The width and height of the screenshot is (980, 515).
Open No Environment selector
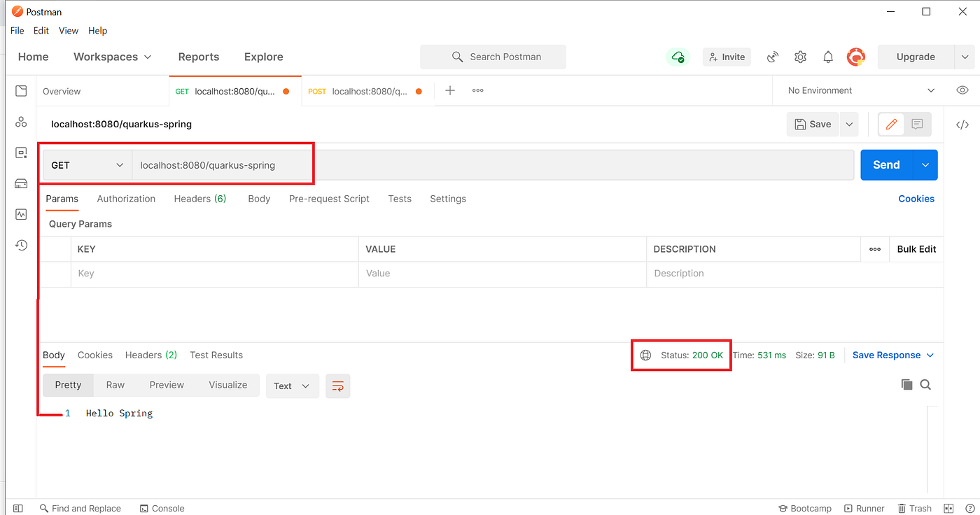click(x=861, y=90)
